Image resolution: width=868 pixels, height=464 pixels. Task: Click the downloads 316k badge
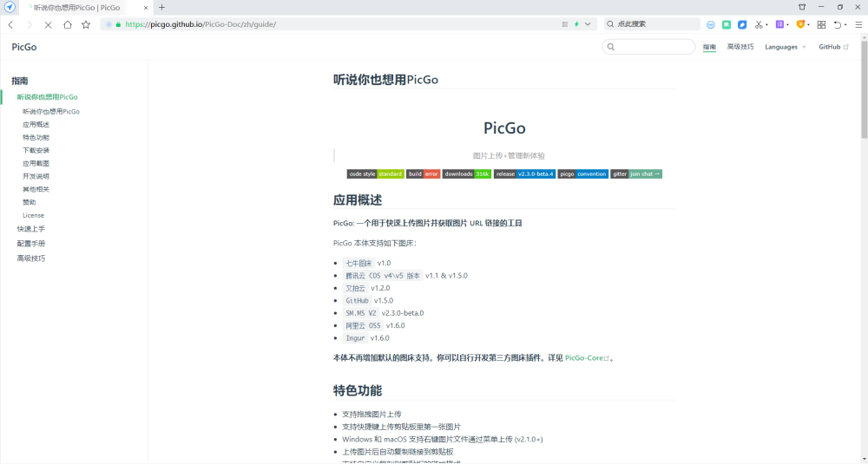[x=467, y=173]
